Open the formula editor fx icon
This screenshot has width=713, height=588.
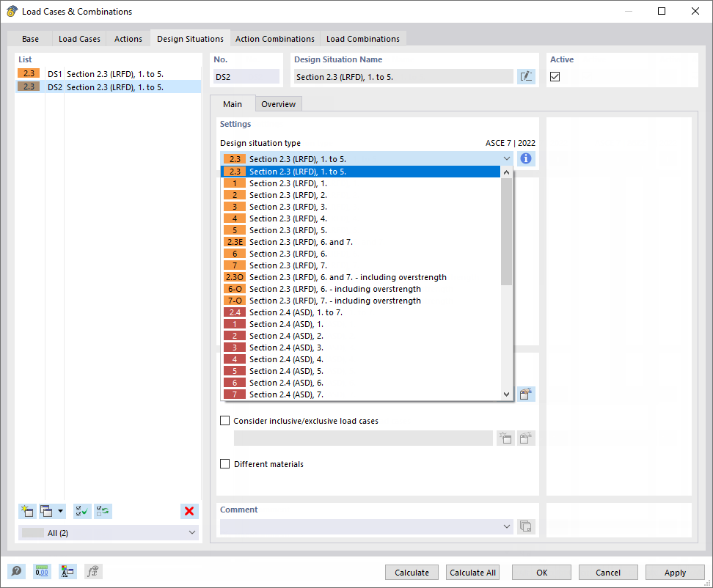point(92,571)
